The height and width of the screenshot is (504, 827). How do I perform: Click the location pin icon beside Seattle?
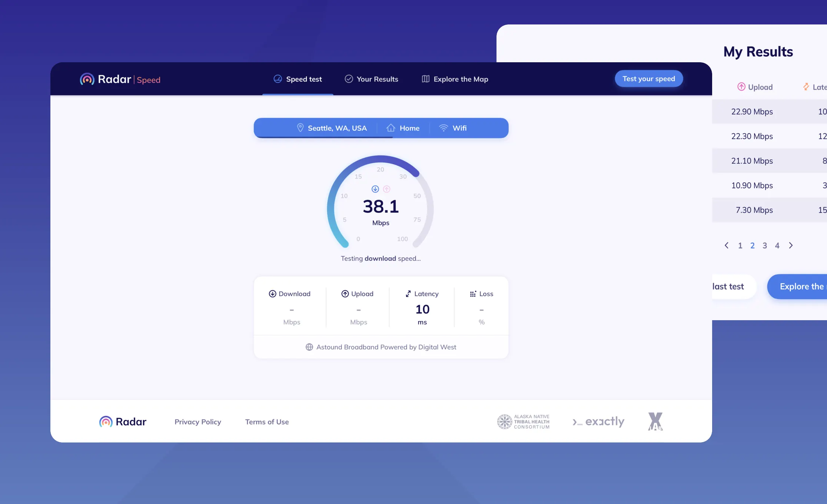pyautogui.click(x=300, y=128)
